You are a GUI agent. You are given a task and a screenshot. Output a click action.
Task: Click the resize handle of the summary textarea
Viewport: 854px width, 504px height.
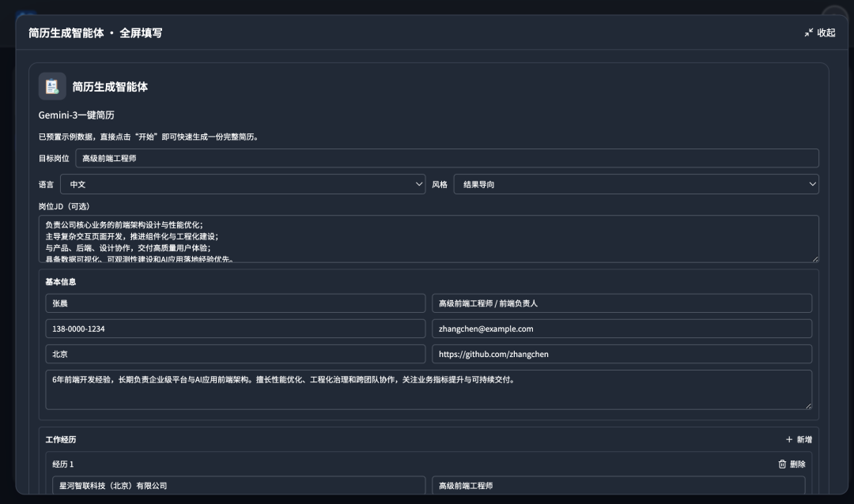click(809, 405)
